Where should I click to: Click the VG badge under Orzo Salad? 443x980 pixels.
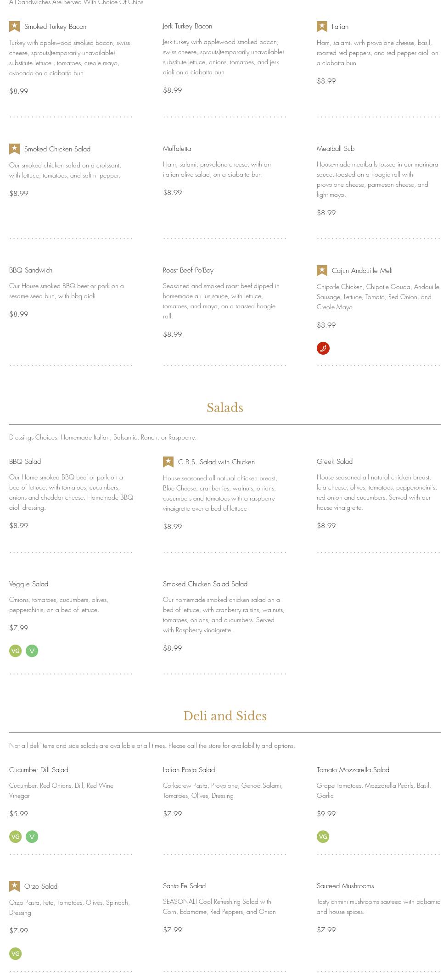16,954
